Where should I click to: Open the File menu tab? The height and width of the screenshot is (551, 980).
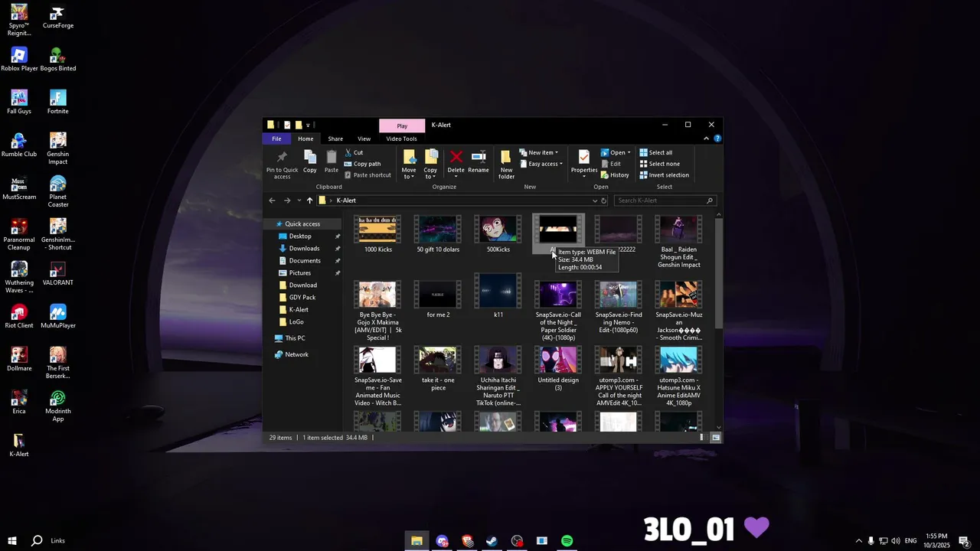[x=276, y=139]
